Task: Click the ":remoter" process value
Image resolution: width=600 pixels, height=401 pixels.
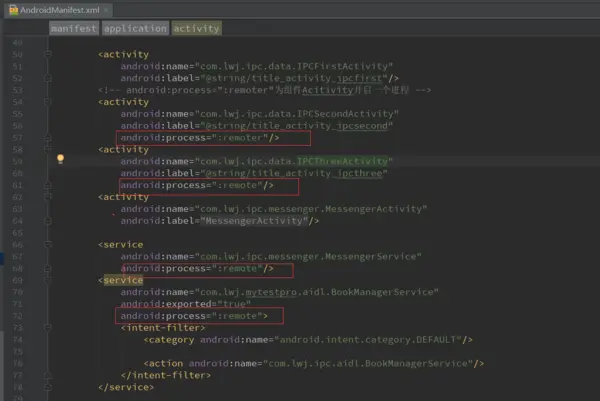Action: (x=240, y=137)
